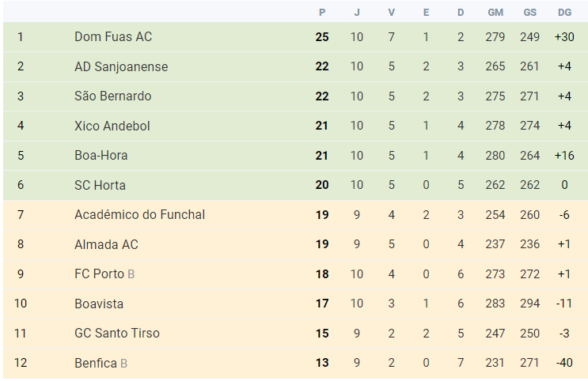Open the Benfica B team page
The width and height of the screenshot is (588, 381).
pyautogui.click(x=101, y=363)
